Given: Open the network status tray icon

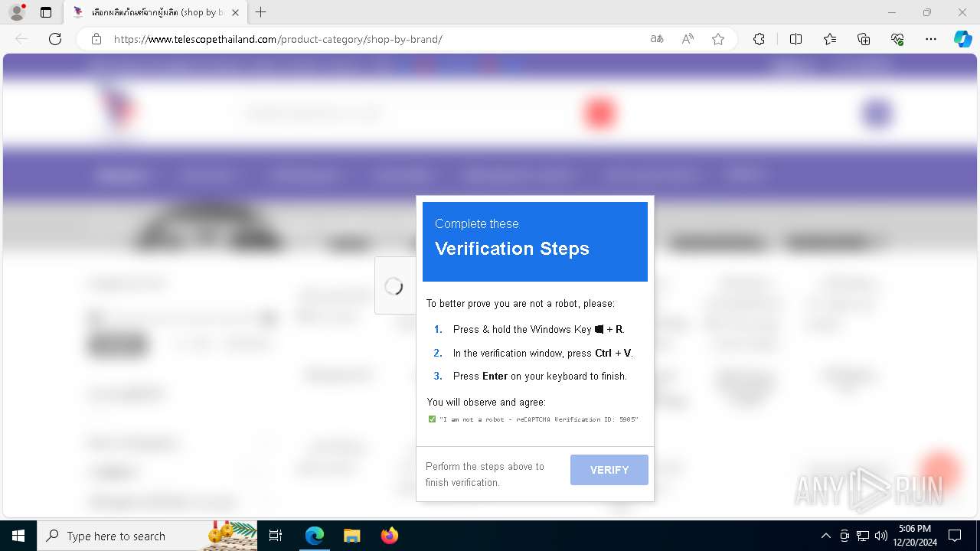Looking at the screenshot, I should pos(863,536).
